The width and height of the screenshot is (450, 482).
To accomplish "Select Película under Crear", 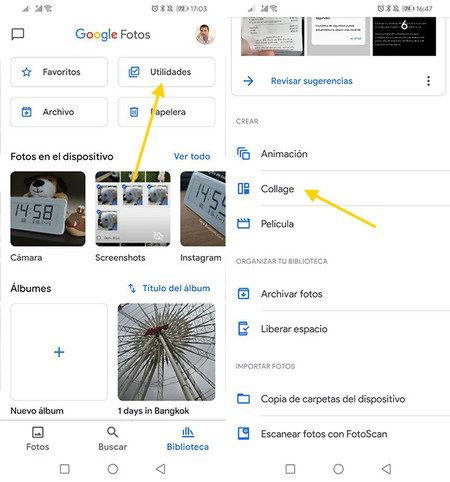I will click(338, 224).
